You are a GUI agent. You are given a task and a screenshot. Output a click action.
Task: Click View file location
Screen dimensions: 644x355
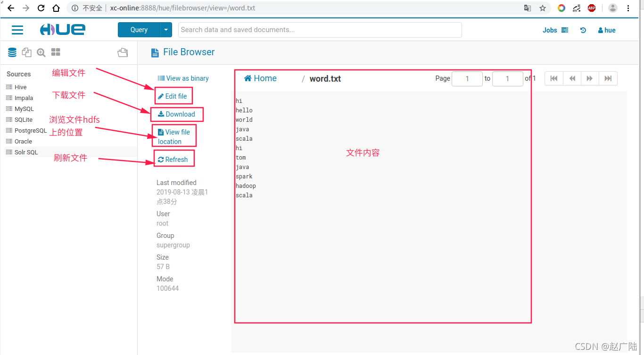[x=173, y=136]
